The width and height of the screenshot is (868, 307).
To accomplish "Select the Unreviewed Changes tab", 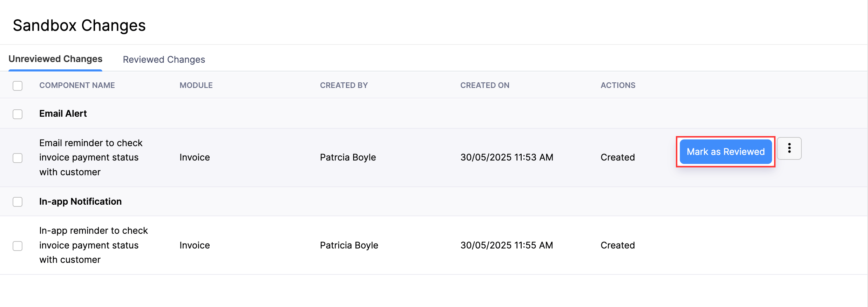I will point(55,59).
